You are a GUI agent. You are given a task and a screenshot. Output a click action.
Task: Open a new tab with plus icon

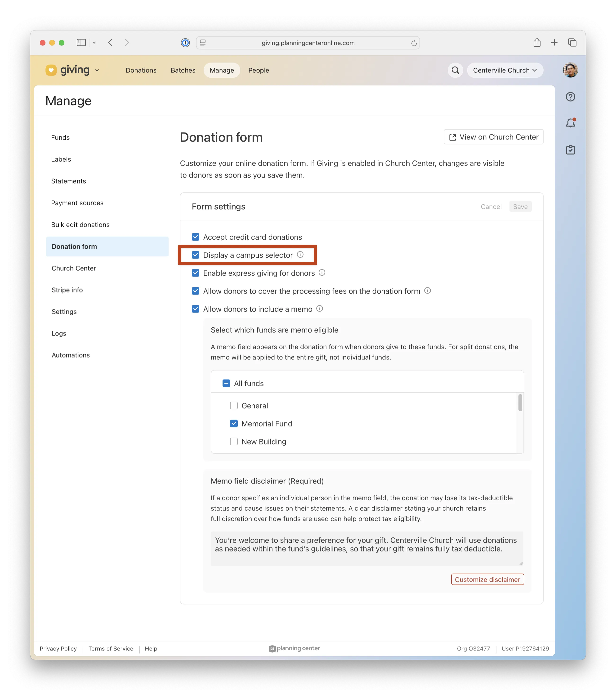554,42
